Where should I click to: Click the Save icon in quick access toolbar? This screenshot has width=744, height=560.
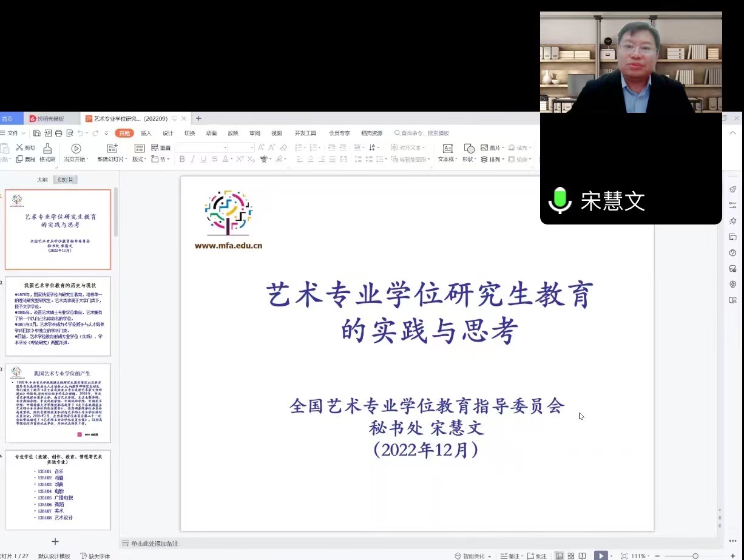click(36, 133)
